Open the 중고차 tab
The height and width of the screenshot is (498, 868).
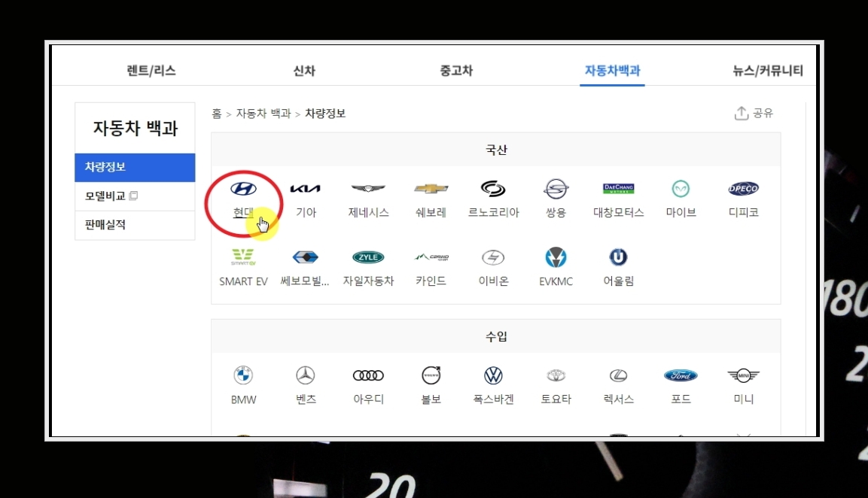(456, 70)
